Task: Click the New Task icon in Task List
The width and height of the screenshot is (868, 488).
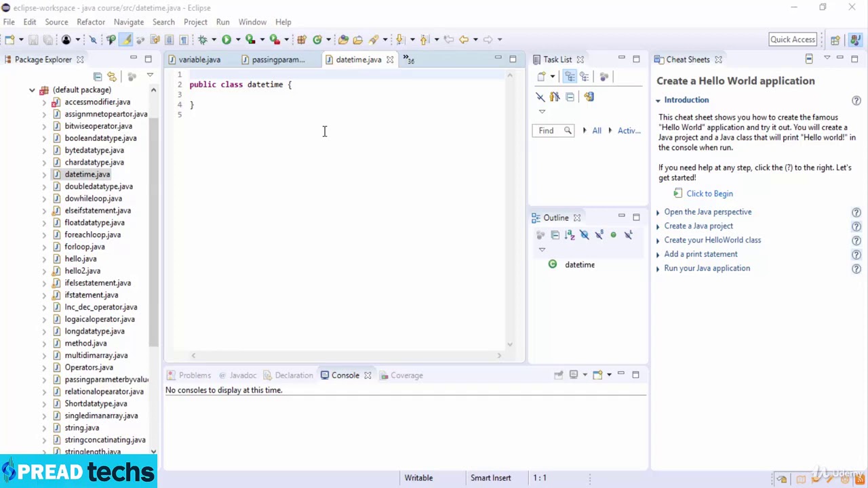Action: coord(541,77)
